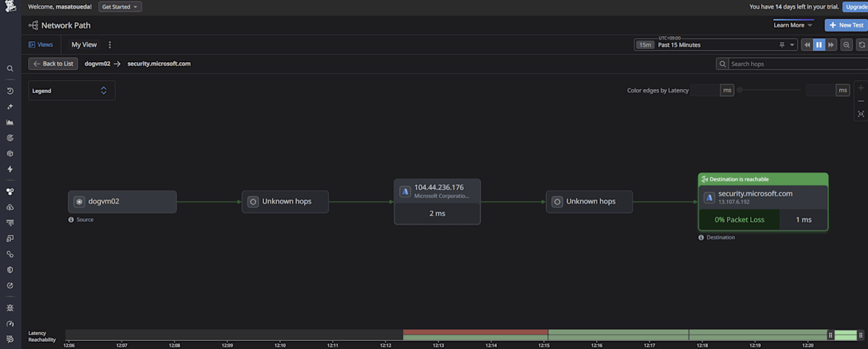This screenshot has height=349, width=868.
Task: Open the Learn More dropdown
Action: click(793, 25)
